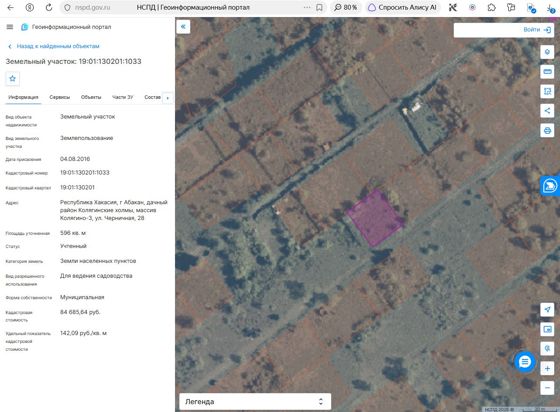Locate me with the navigation arrow icon
The height and width of the screenshot is (412, 560).
pyautogui.click(x=547, y=309)
